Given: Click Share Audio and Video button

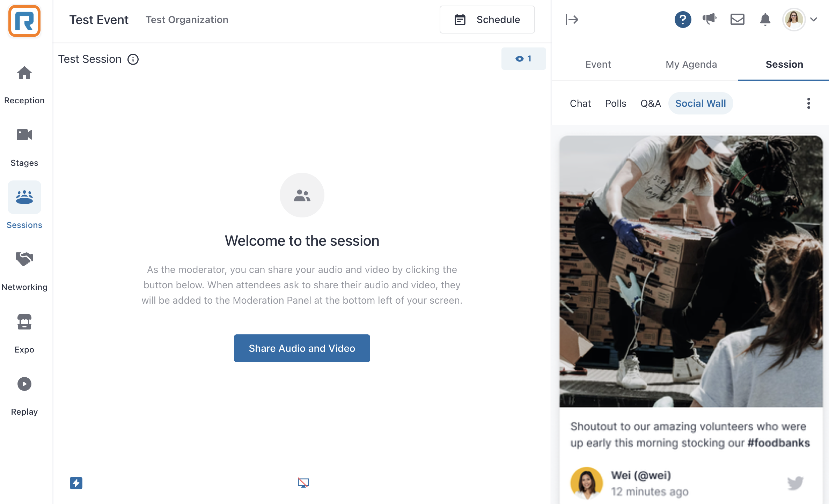Looking at the screenshot, I should tap(302, 348).
